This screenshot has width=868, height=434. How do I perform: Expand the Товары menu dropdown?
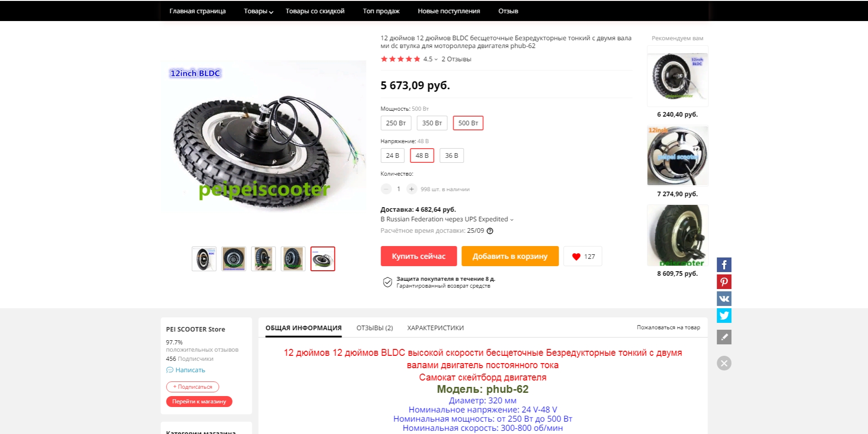tap(258, 11)
